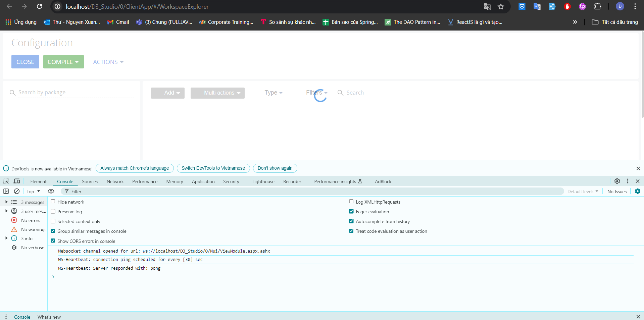Focus the Search by package field
Image resolution: width=644 pixels, height=320 pixels.
point(72,92)
